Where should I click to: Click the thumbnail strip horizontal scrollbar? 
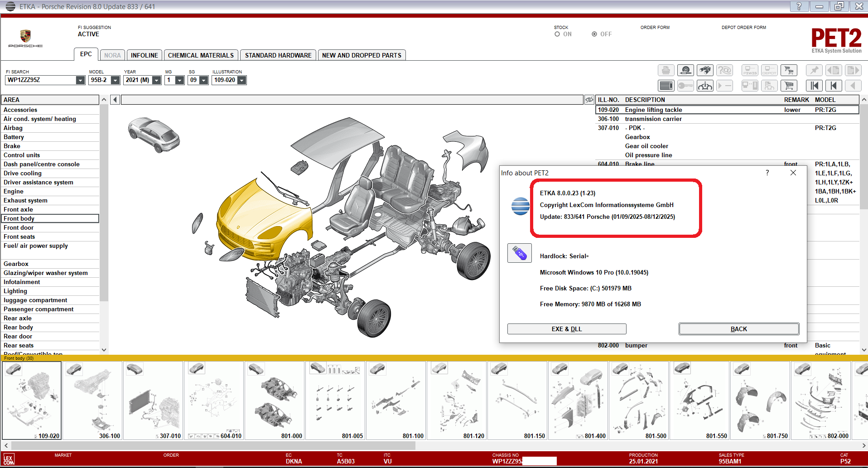pos(212,446)
